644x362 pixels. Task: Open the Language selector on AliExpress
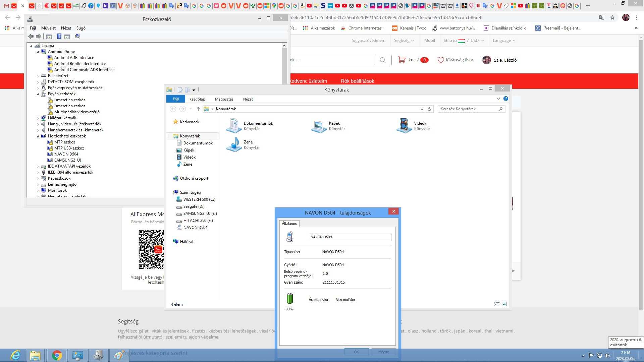click(504, 41)
